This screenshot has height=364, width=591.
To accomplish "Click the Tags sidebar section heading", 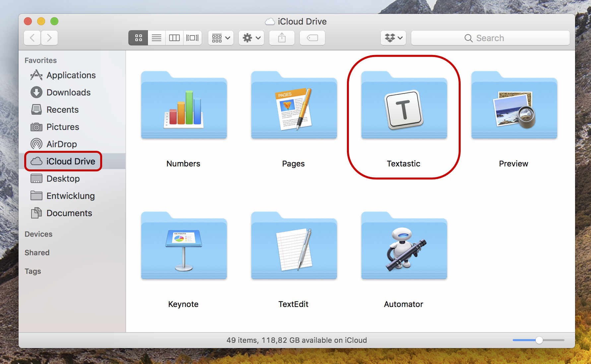I will [33, 271].
